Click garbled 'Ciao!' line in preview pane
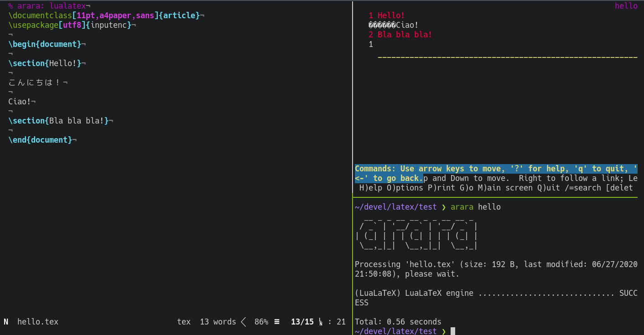The image size is (644, 335). click(394, 25)
